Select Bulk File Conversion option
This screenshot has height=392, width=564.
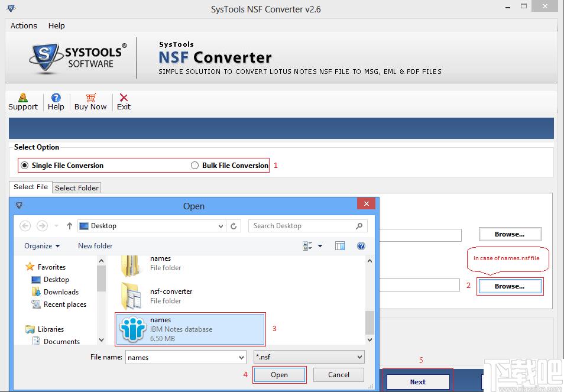pyautogui.click(x=229, y=166)
